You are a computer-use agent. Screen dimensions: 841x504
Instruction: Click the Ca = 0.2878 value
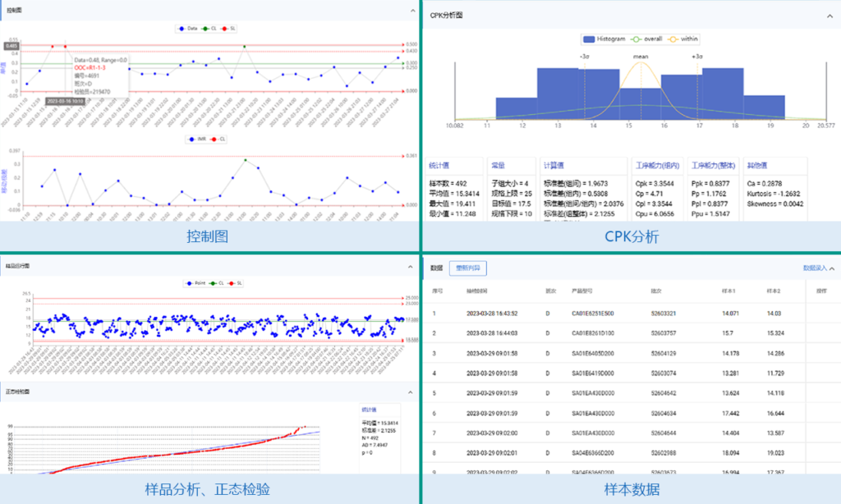(x=765, y=183)
